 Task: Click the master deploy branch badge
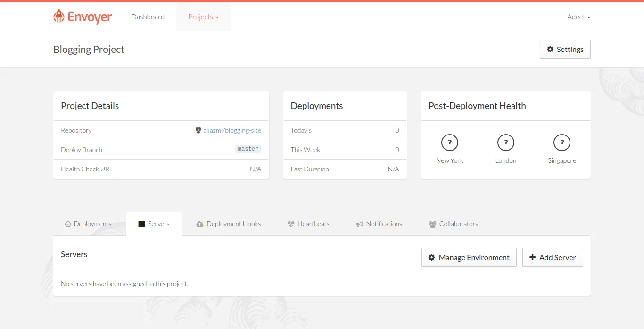point(248,149)
